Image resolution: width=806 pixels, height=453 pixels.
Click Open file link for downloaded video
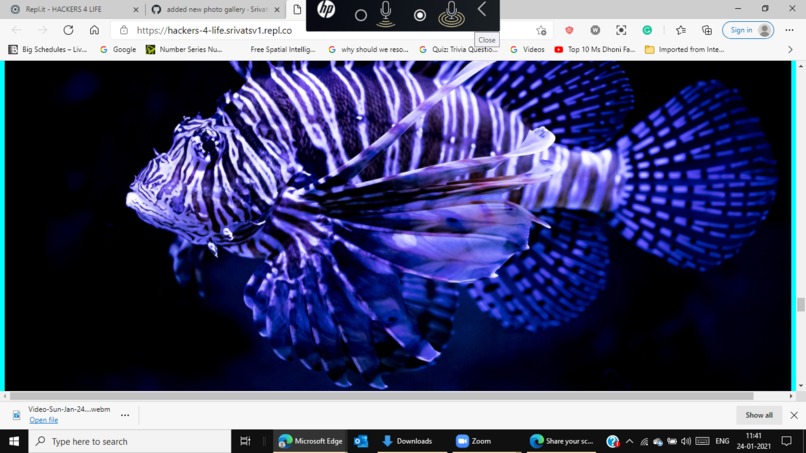pyautogui.click(x=44, y=420)
